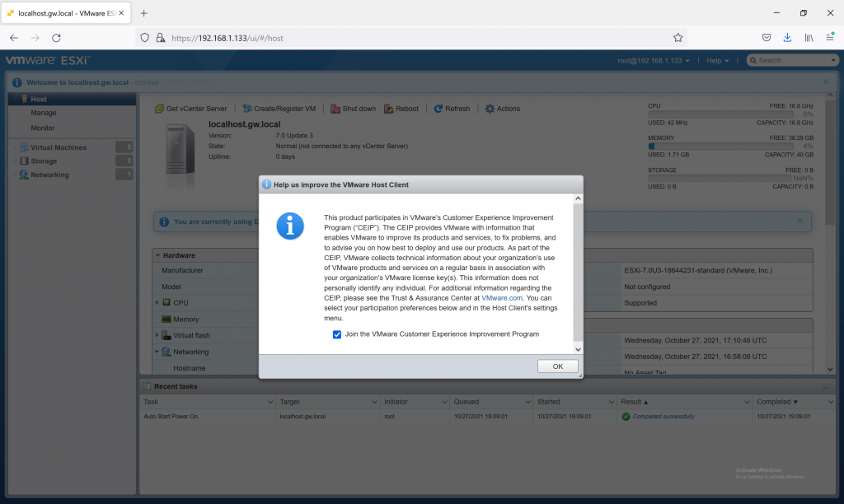Click the ESXi Search field
Image resolution: width=844 pixels, height=504 pixels.
[x=792, y=60]
